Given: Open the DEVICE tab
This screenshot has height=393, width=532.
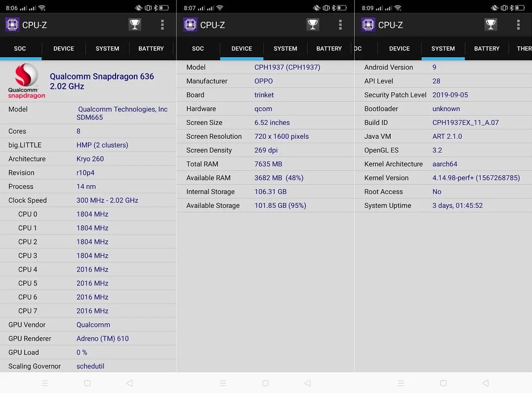Looking at the screenshot, I should pyautogui.click(x=241, y=48).
